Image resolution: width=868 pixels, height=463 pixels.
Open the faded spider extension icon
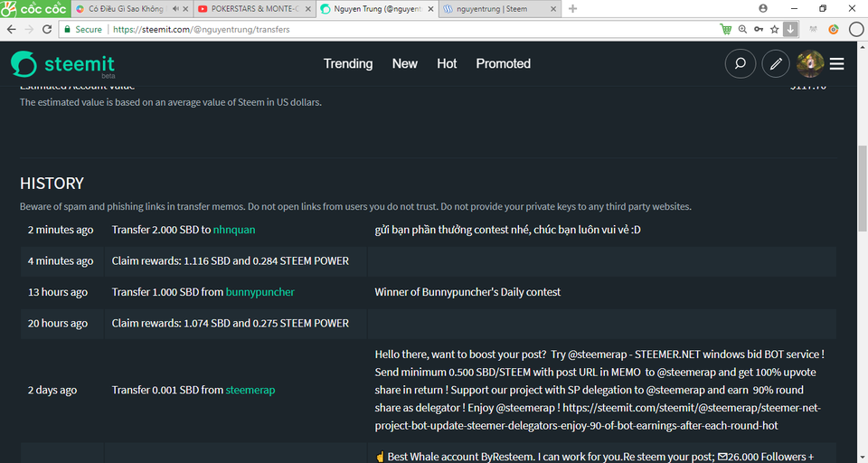pos(813,29)
